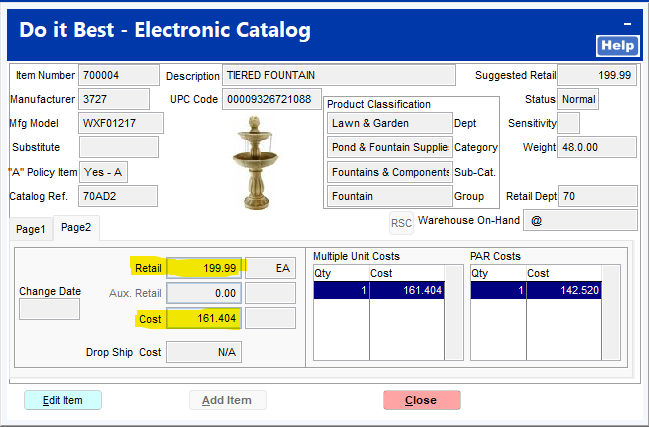This screenshot has height=427, width=649.
Task: Click the Mfg Model field WXF01217
Action: [121, 123]
